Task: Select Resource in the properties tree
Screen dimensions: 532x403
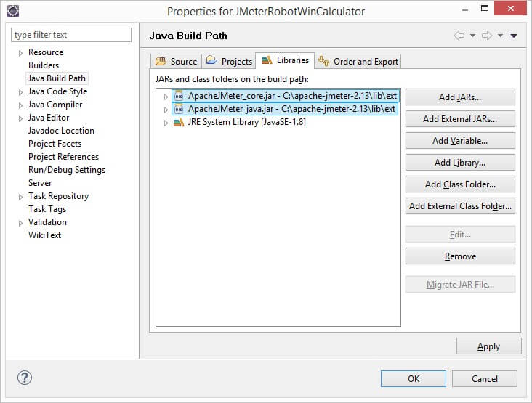Action: pos(46,52)
